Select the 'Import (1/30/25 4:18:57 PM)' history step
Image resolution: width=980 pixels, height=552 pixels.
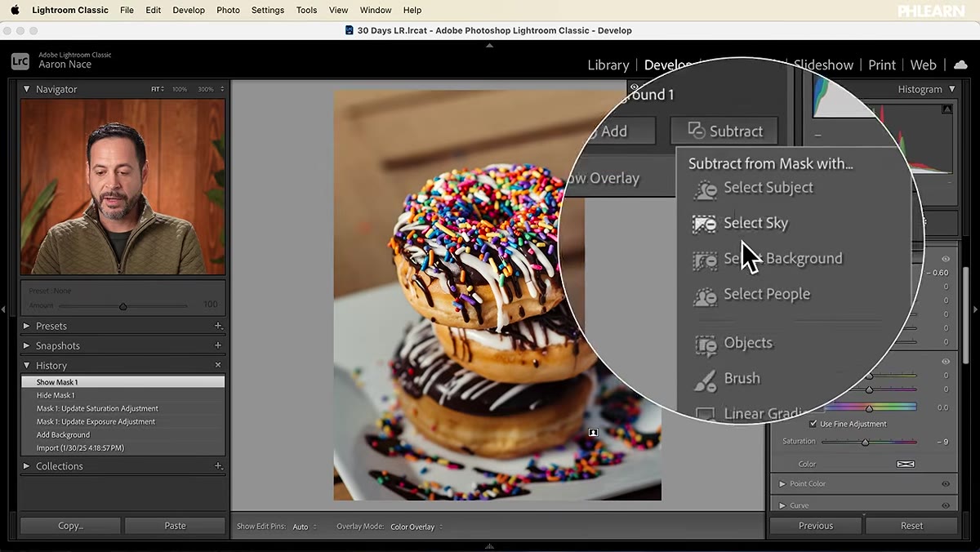pos(122,447)
